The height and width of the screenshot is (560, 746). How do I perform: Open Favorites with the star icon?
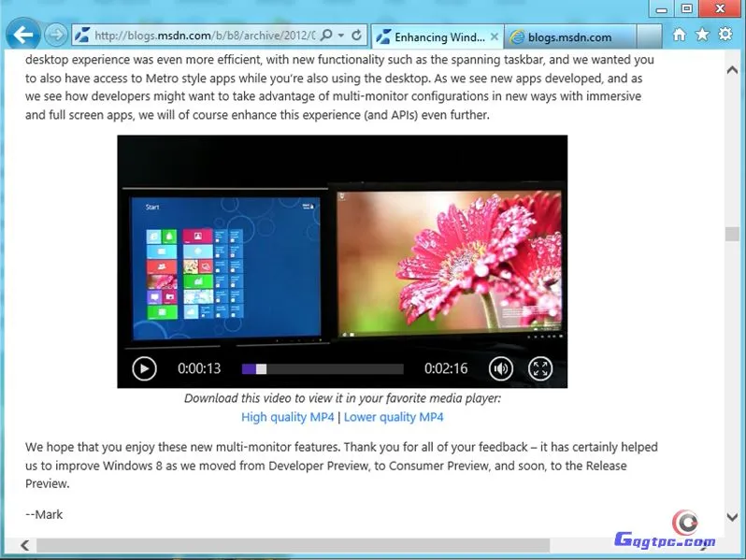(702, 36)
